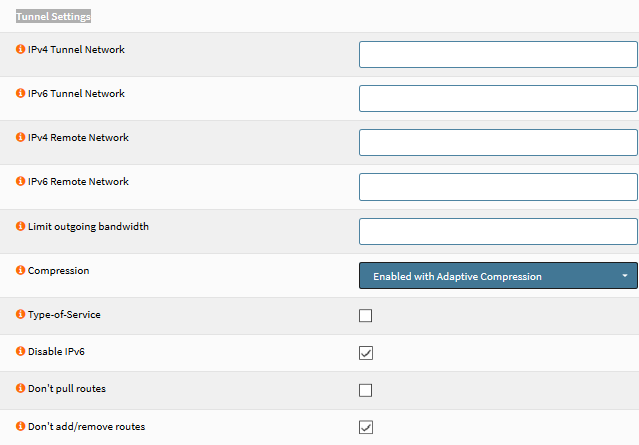Open the Compression dropdown menu

[x=497, y=276]
